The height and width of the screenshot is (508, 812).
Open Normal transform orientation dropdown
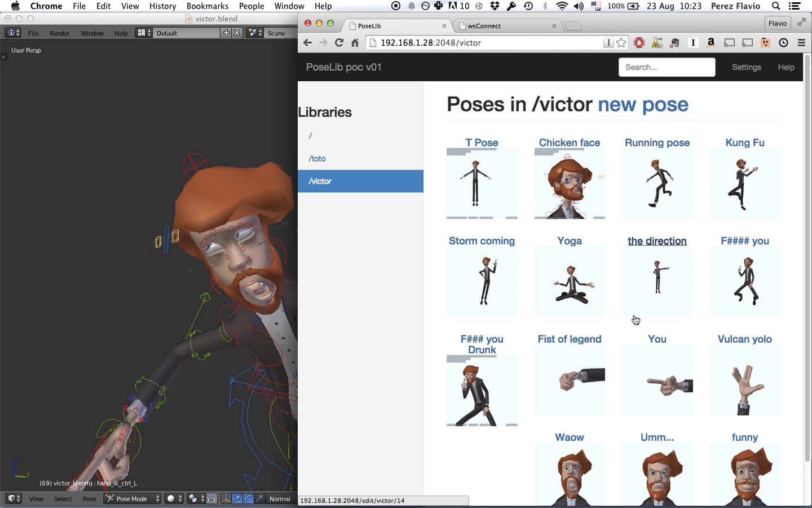[281, 498]
